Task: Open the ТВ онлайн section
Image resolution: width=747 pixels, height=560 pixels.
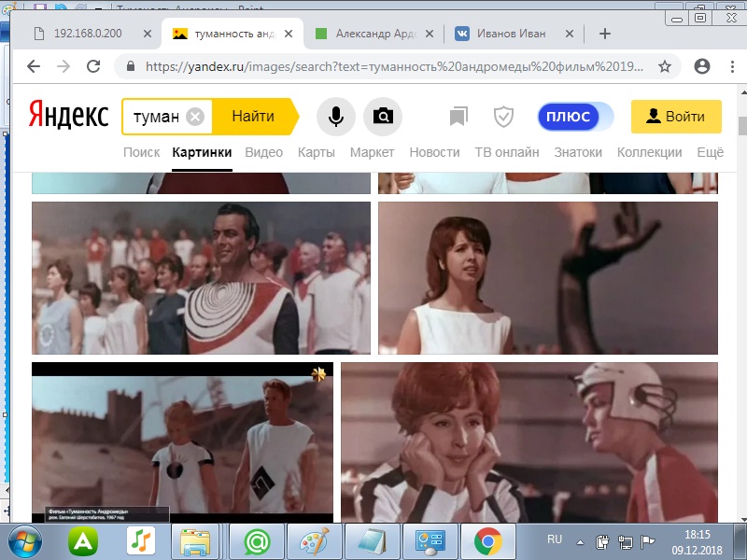Action: pyautogui.click(x=507, y=152)
